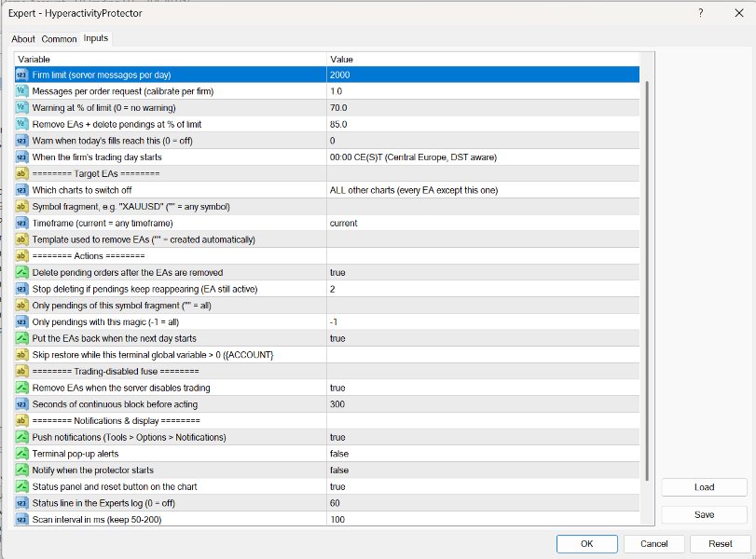This screenshot has height=559, width=756.
Task: Open Timeframe value dropdown showing current
Action: click(483, 223)
